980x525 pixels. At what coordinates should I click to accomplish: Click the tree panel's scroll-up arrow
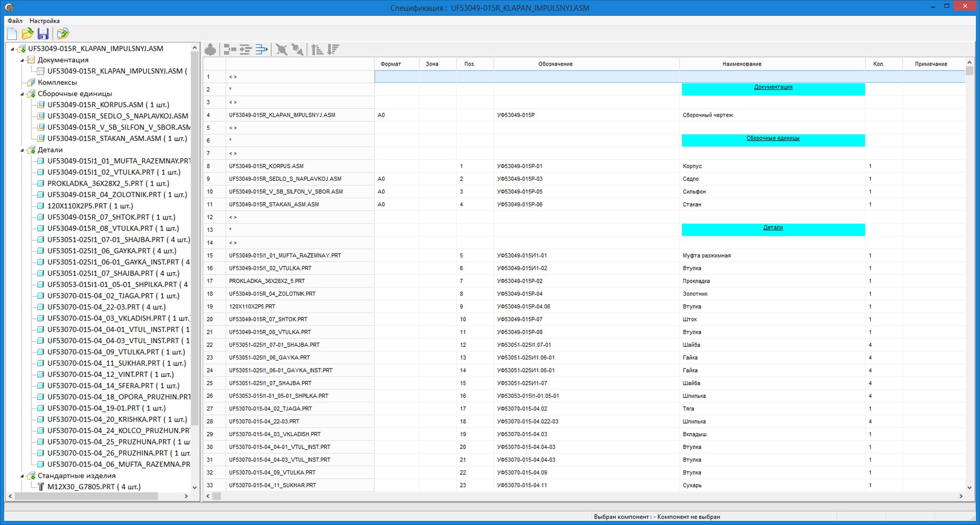(194, 48)
